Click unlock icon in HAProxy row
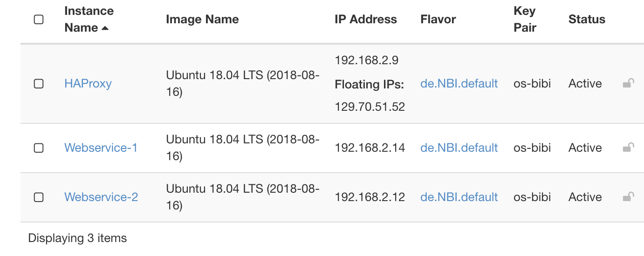Image resolution: width=644 pixels, height=256 pixels. click(628, 84)
